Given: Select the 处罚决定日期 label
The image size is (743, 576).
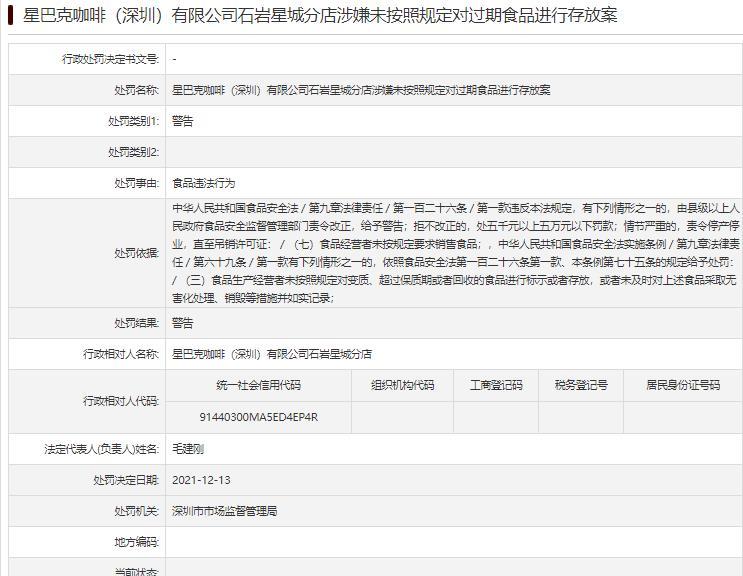Looking at the screenshot, I should pos(126,480).
